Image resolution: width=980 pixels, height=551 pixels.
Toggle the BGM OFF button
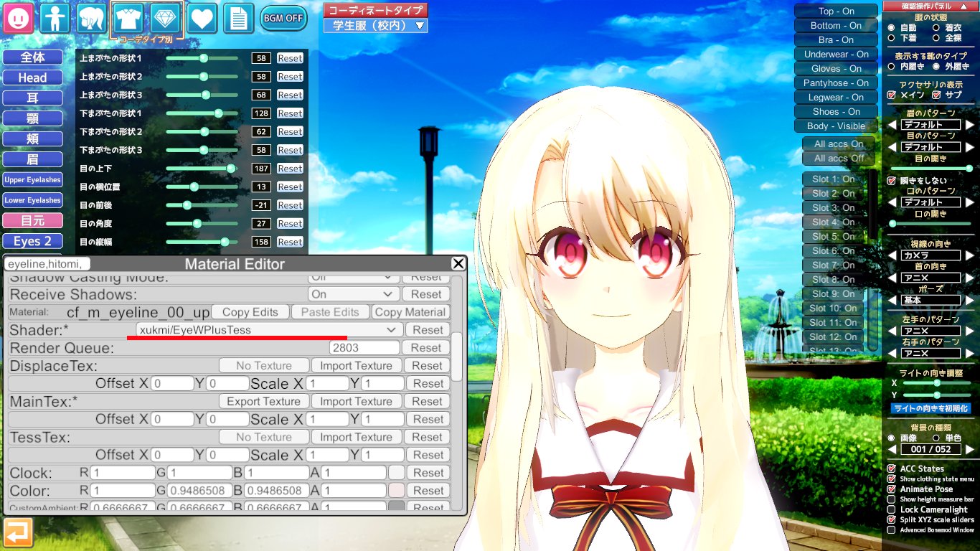click(283, 18)
